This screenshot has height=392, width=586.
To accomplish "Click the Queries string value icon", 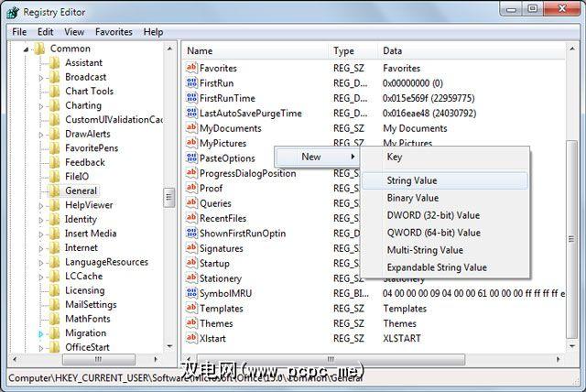I will coord(191,203).
